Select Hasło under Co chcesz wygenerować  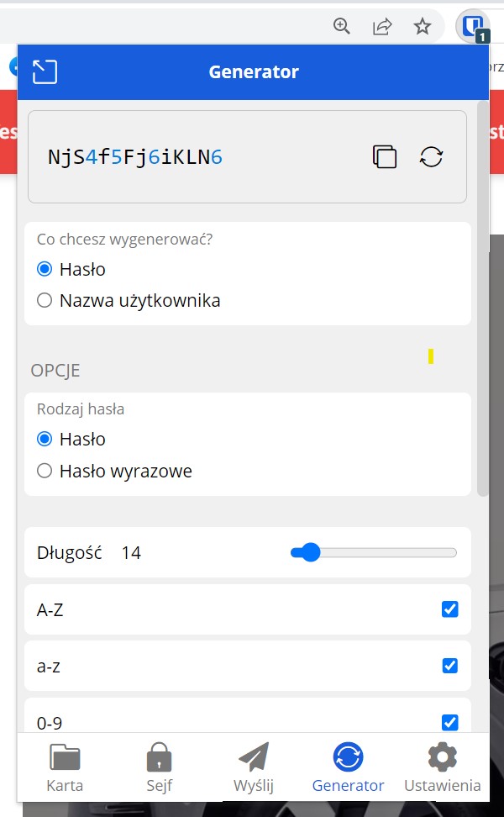(45, 270)
